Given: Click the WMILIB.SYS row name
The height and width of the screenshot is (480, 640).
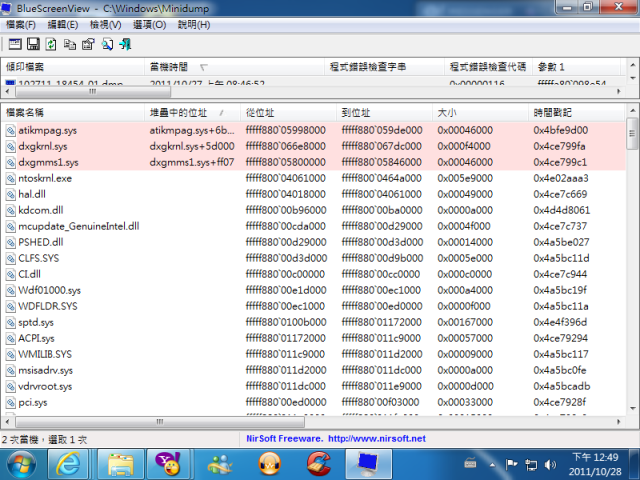Looking at the screenshot, I should (x=45, y=354).
